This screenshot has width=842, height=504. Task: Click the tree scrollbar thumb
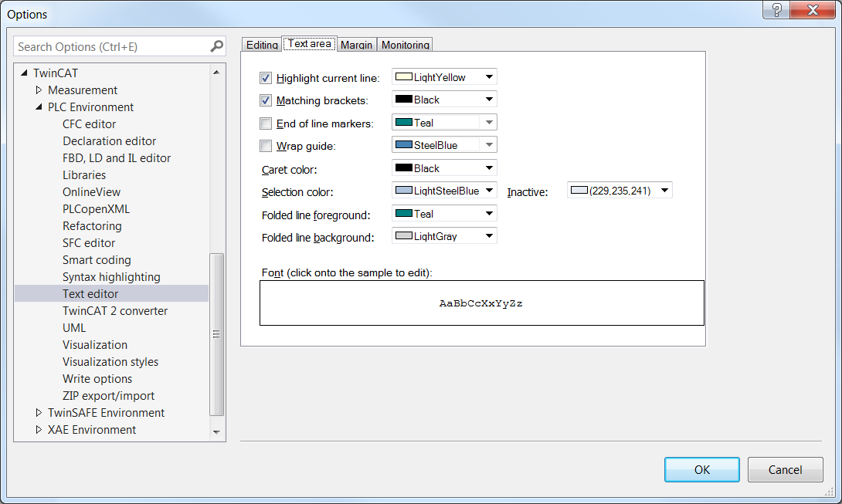[216, 334]
